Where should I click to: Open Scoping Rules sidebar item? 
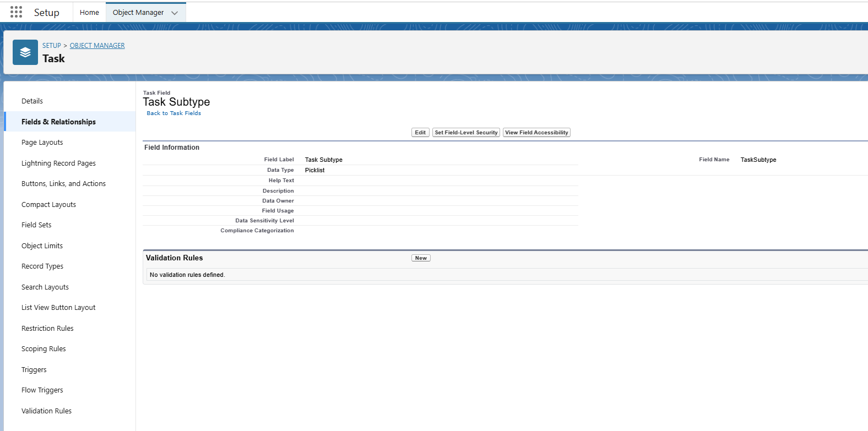[x=44, y=349]
